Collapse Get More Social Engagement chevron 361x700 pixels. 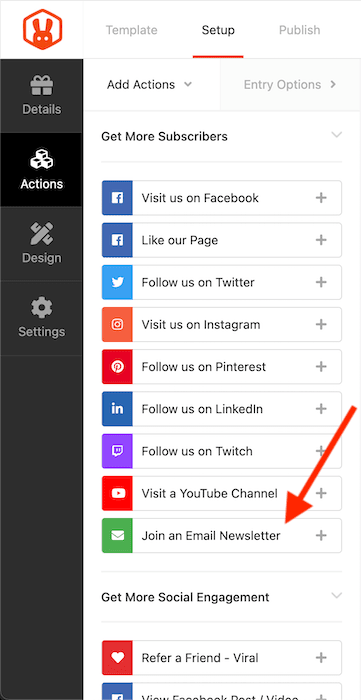pyautogui.click(x=337, y=596)
